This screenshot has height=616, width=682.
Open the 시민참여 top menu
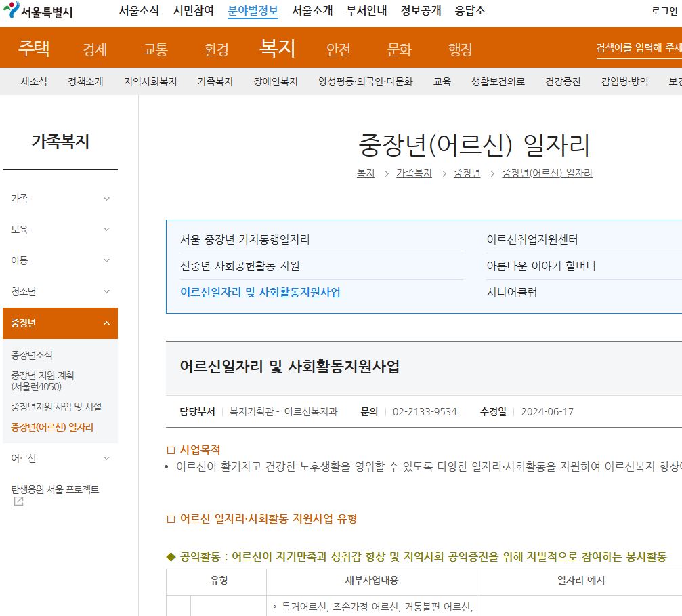194,11
